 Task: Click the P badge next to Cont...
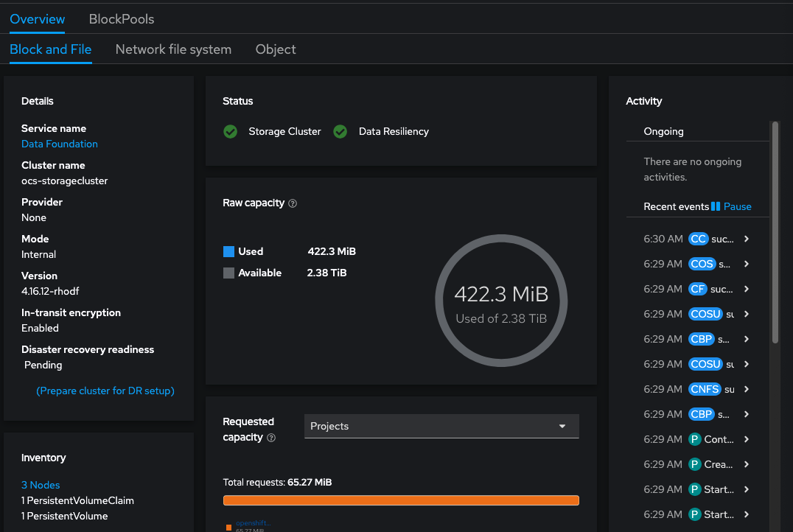pyautogui.click(x=695, y=439)
